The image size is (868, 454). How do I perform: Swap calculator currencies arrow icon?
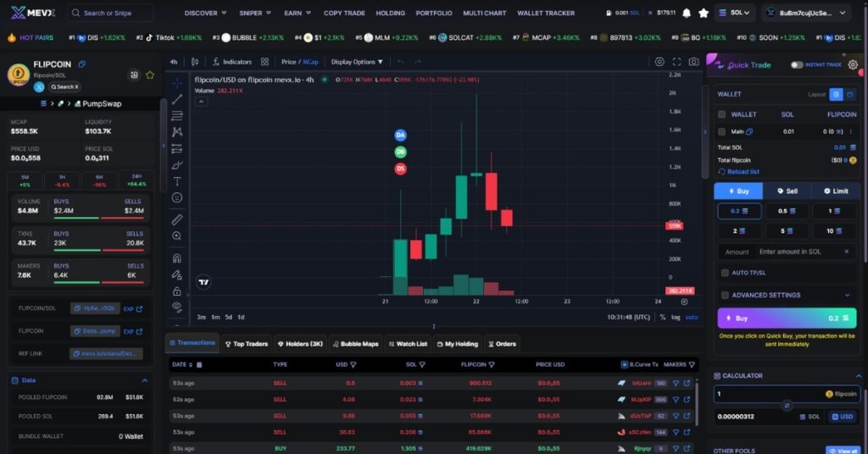click(x=787, y=406)
